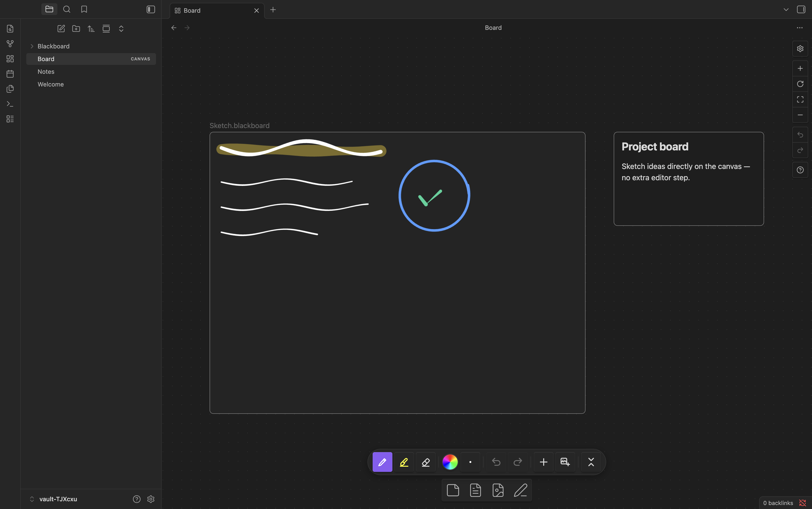Image resolution: width=812 pixels, height=509 pixels.
Task: Open graph view from ribbon
Action: click(x=10, y=44)
